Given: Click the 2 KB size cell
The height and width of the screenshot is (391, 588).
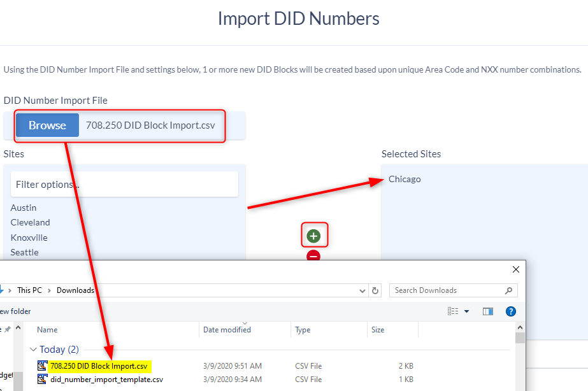Looking at the screenshot, I should (x=406, y=366).
